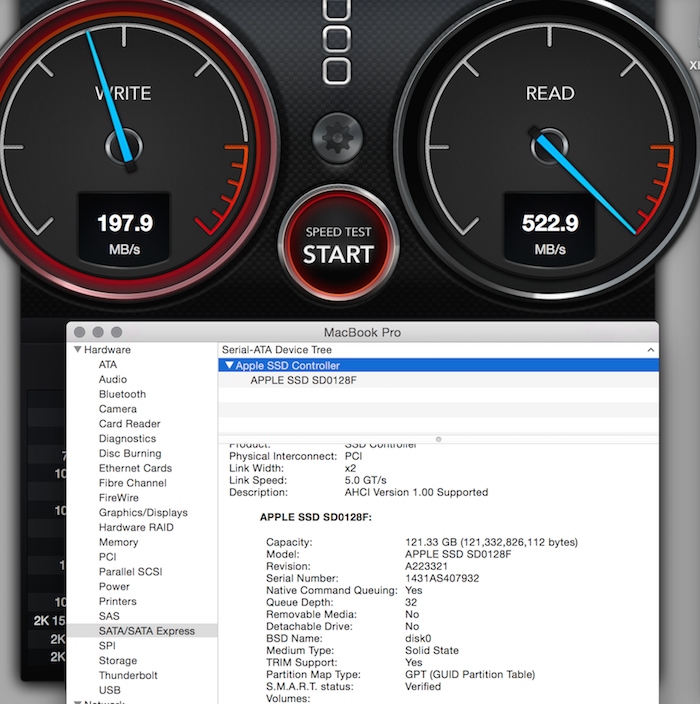Select ATA in the Hardware list
Screen dimensions: 700x704
click(108, 365)
